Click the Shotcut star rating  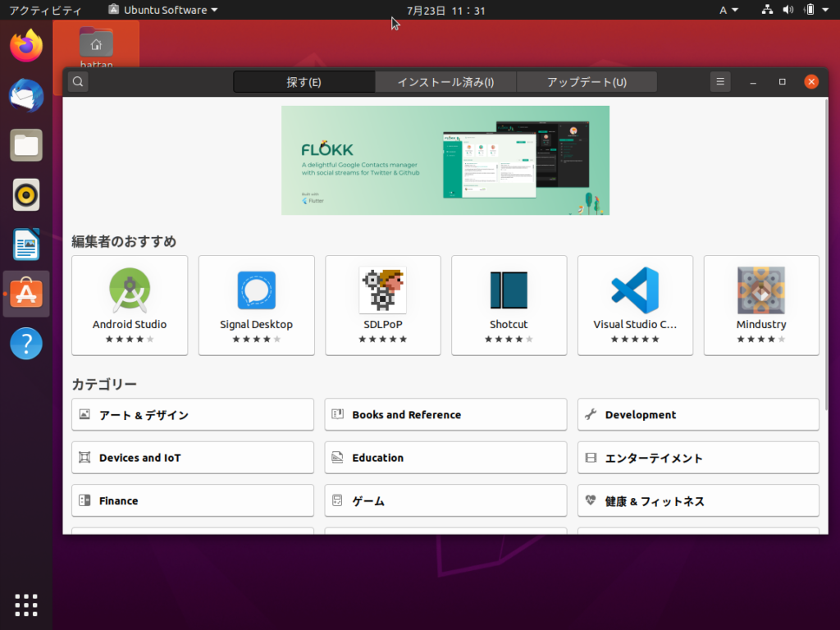(x=509, y=339)
